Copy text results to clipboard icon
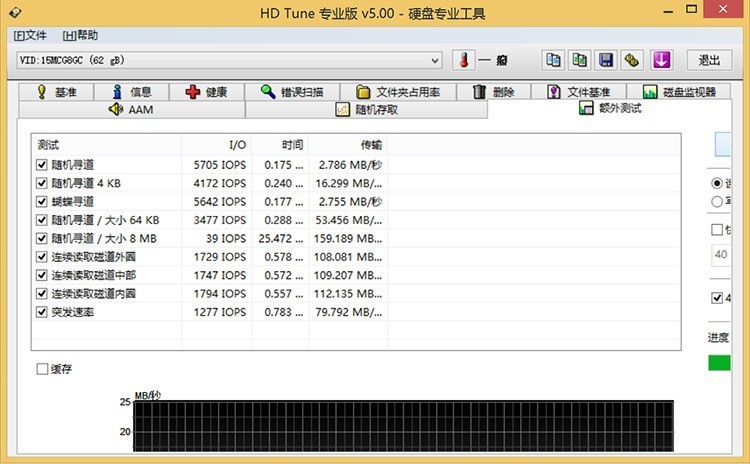The width and height of the screenshot is (750, 464). coord(553,60)
